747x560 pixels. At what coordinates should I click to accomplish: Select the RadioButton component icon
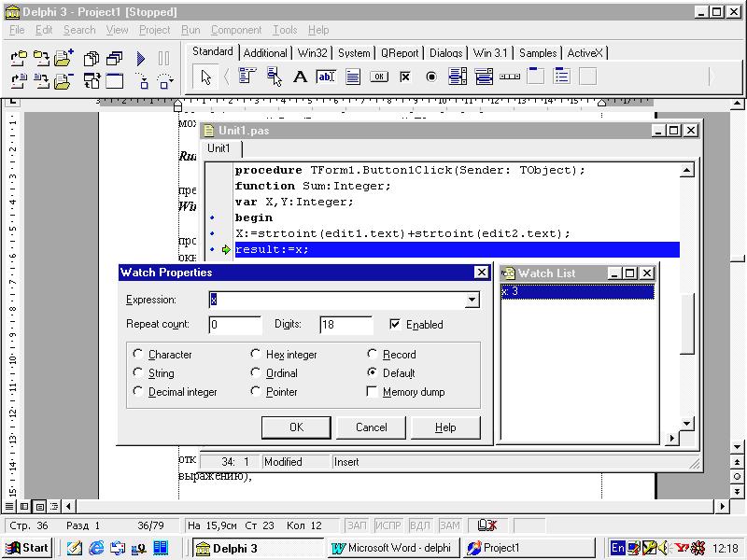431,77
